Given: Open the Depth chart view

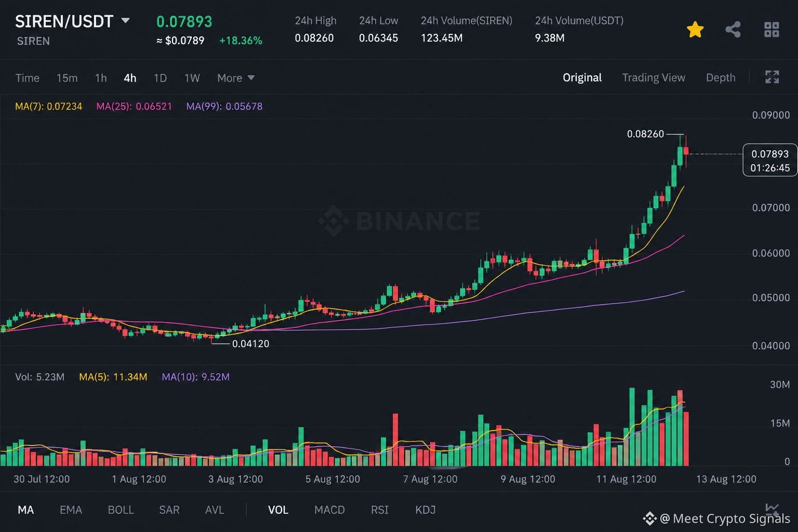Looking at the screenshot, I should click(721, 77).
